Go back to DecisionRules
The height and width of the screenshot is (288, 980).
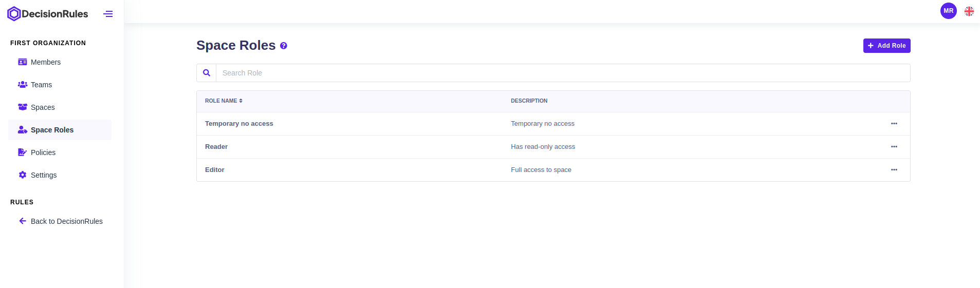point(66,221)
